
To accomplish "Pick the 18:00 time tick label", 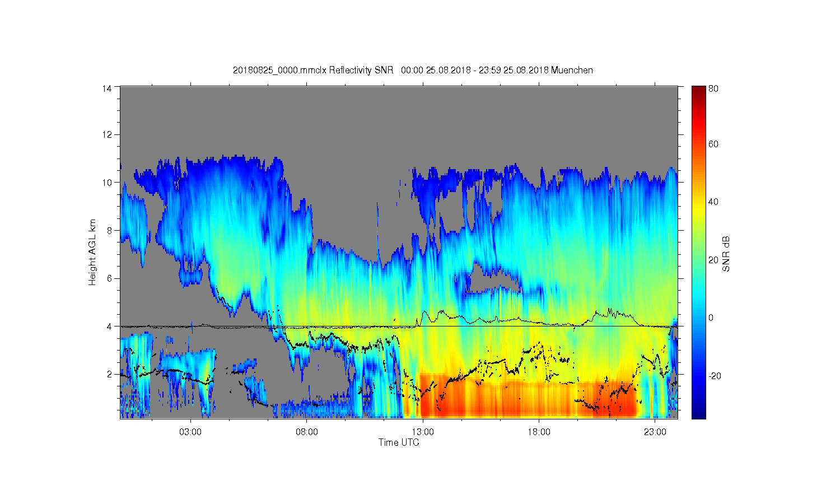I will (x=539, y=432).
